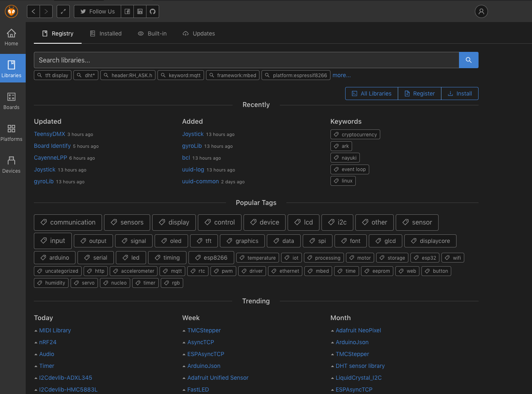Open bcl in Added list
The height and width of the screenshot is (394, 532).
186,158
